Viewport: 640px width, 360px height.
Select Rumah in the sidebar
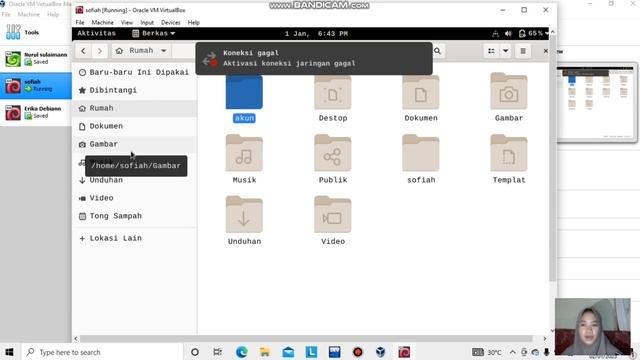pos(134,108)
